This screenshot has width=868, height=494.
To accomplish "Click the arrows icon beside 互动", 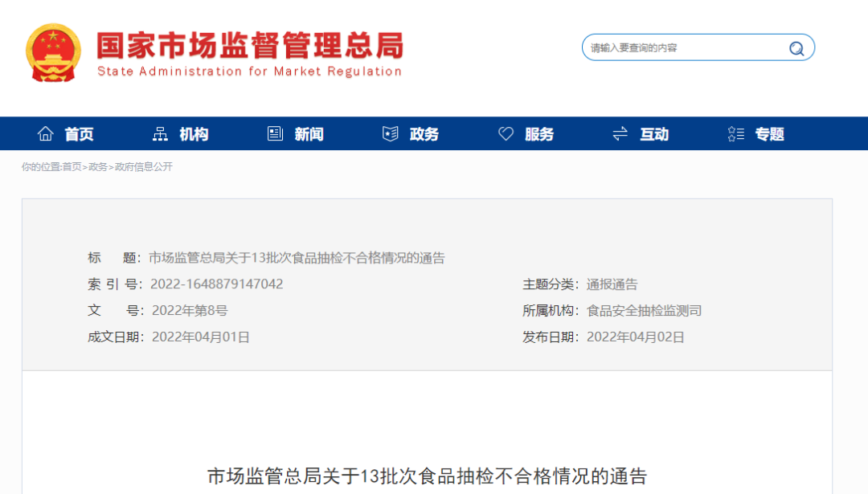I will pyautogui.click(x=620, y=134).
